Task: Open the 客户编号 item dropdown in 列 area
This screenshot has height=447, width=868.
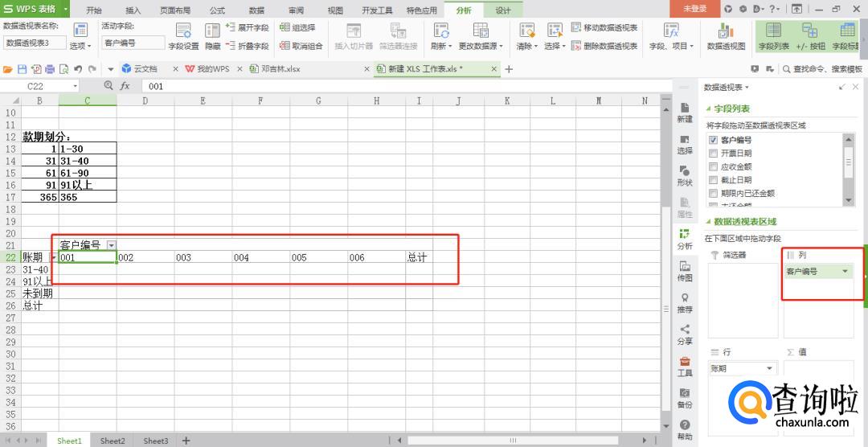Action: point(845,272)
